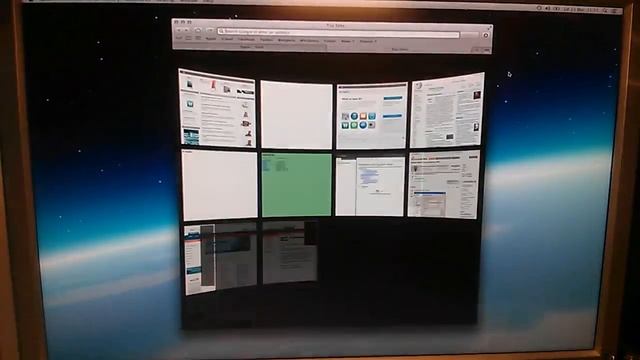Open the dimmed thumbnail with a red header
This screenshot has width=640, height=360.
pyautogui.click(x=290, y=252)
